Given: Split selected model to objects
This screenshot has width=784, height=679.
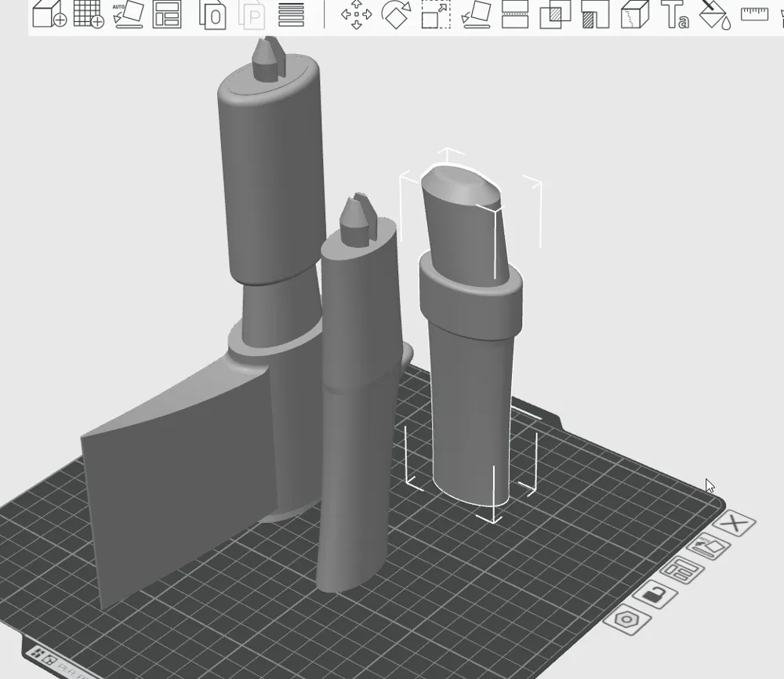Looking at the screenshot, I should [x=212, y=14].
